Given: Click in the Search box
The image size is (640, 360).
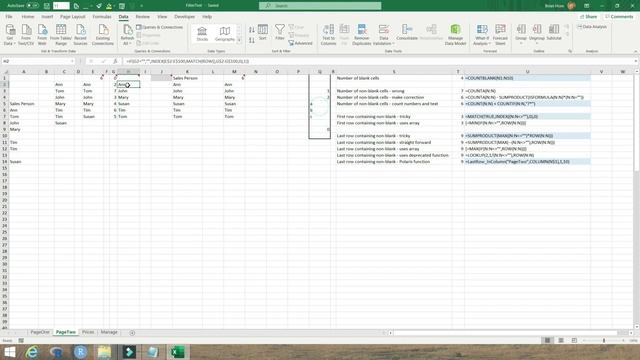Looking at the screenshot, I should pos(320,6).
